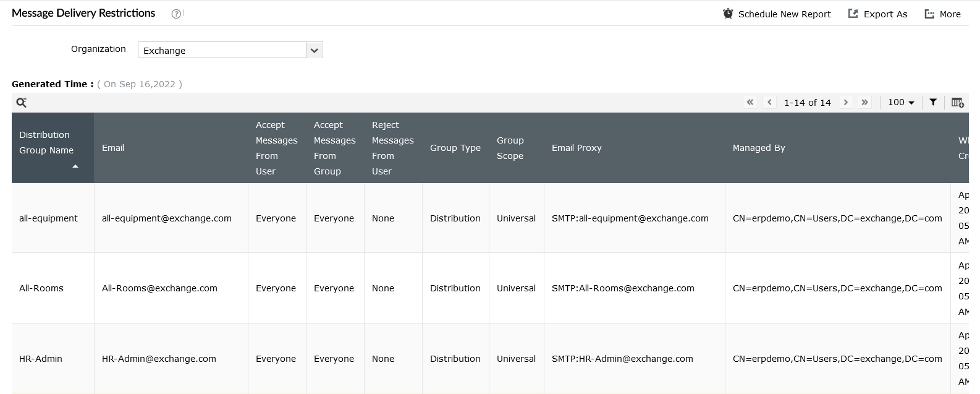Click the Email column header

113,148
